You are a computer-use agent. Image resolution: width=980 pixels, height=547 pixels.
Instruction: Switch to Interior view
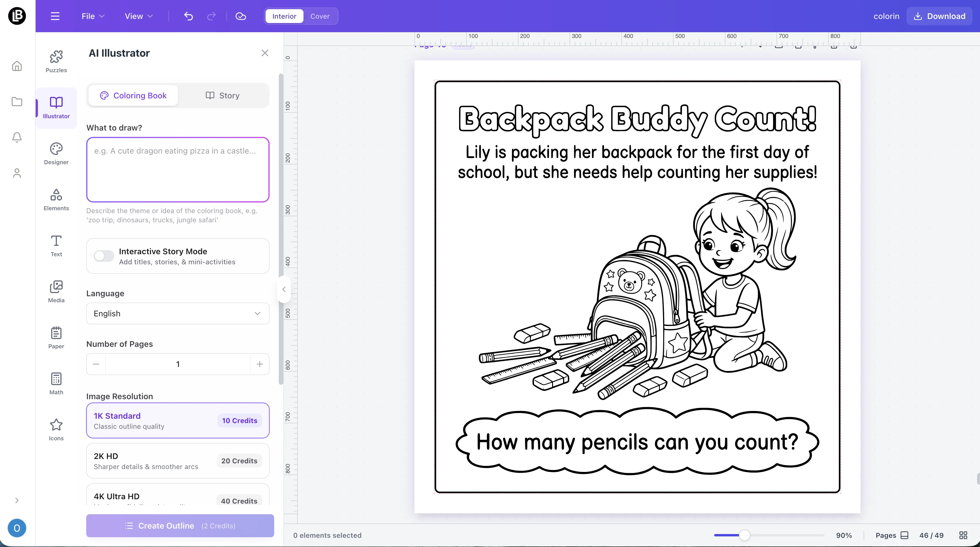[284, 16]
